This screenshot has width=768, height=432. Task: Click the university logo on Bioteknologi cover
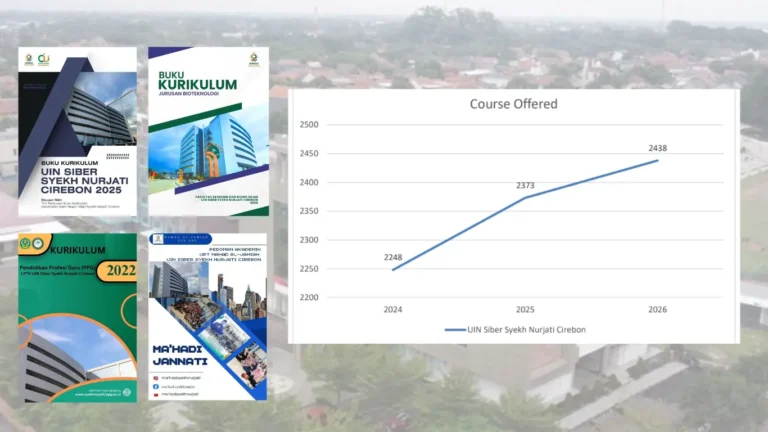[x=254, y=60]
